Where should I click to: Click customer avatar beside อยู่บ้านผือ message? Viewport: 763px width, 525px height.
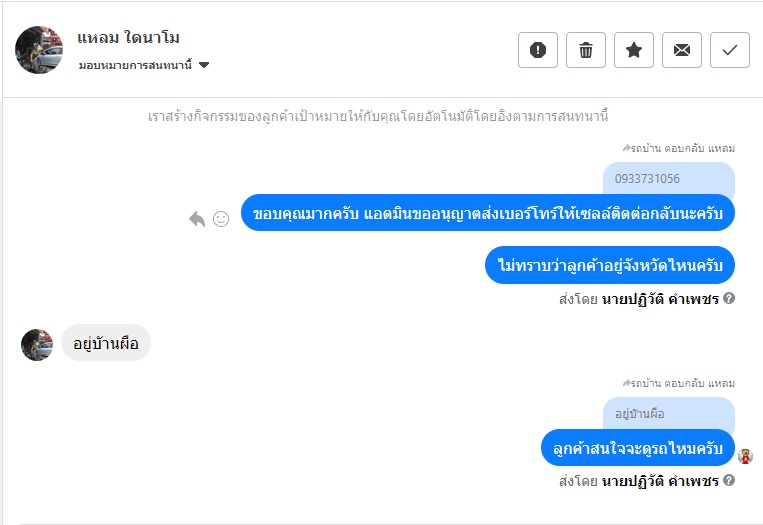pyautogui.click(x=37, y=345)
